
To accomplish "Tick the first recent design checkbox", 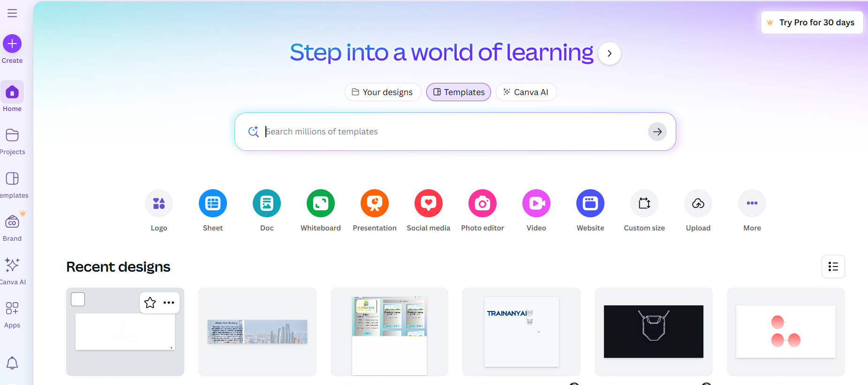I will coord(78,299).
